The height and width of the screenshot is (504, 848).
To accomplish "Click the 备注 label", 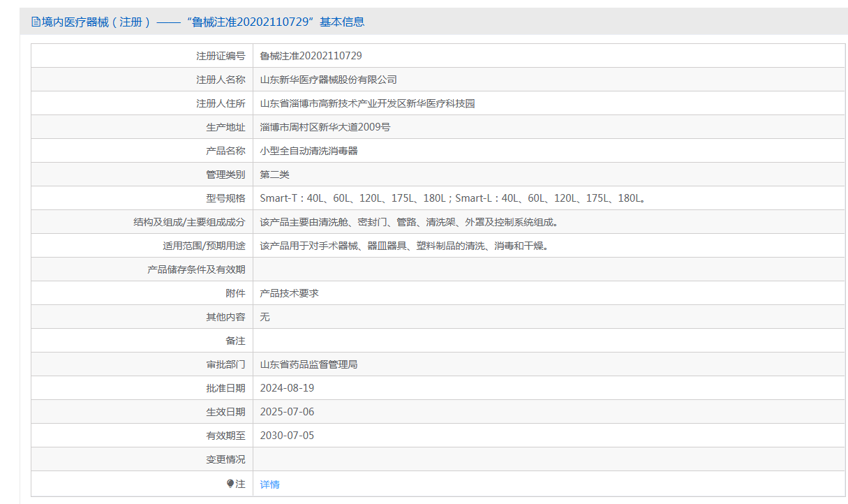I will coord(235,341).
